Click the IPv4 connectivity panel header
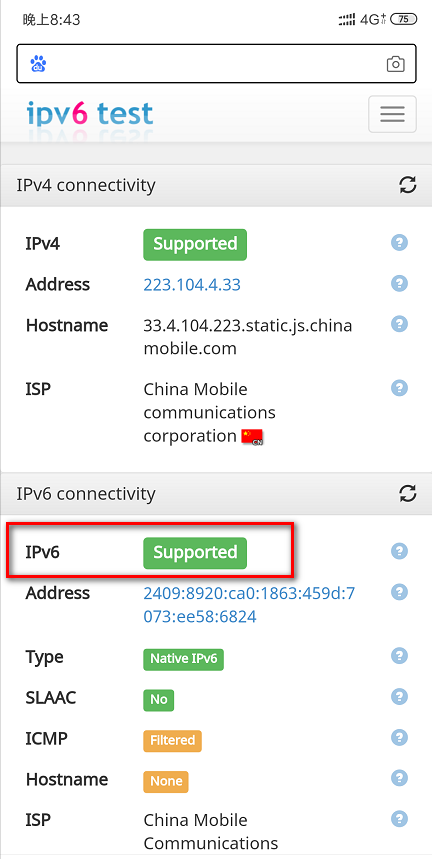This screenshot has height=859, width=432. (x=216, y=185)
